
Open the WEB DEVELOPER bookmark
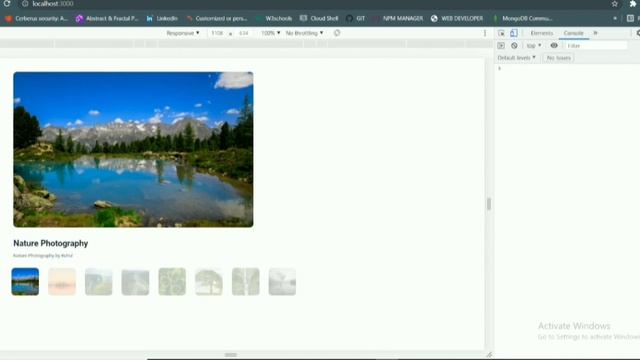[x=457, y=18]
